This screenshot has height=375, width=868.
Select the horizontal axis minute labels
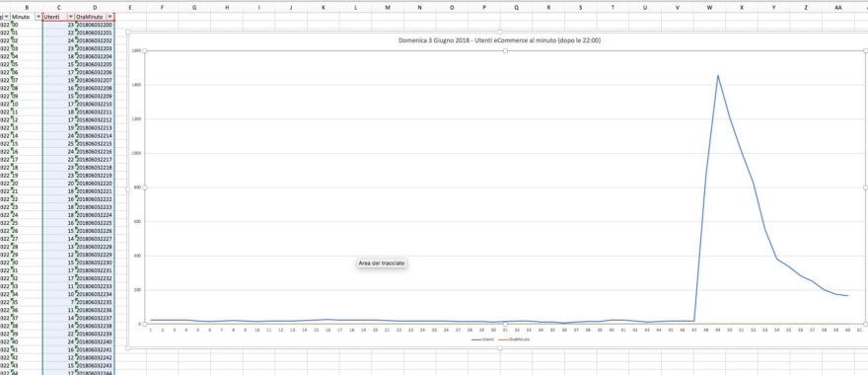(504, 330)
